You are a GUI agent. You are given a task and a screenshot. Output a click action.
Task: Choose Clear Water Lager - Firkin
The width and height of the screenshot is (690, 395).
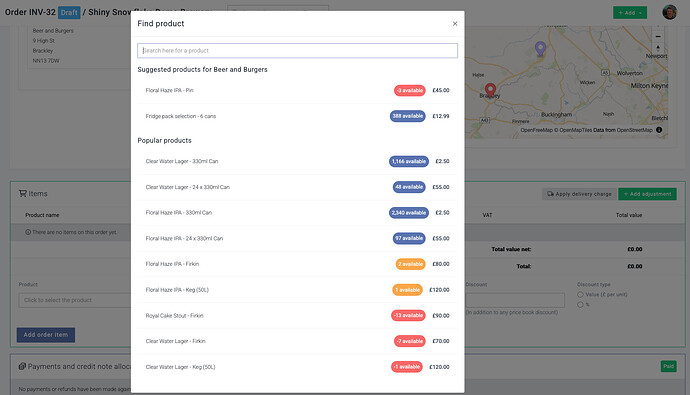297,341
